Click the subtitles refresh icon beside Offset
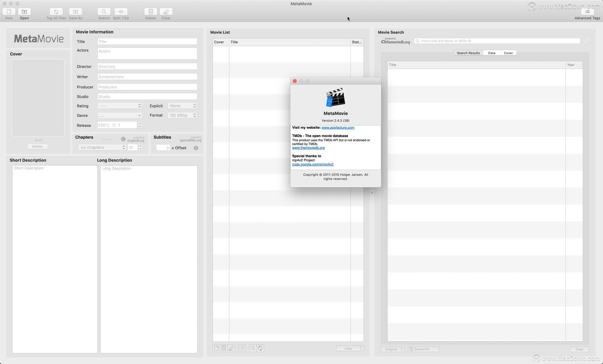Image resolution: width=603 pixels, height=364 pixels. tap(196, 148)
